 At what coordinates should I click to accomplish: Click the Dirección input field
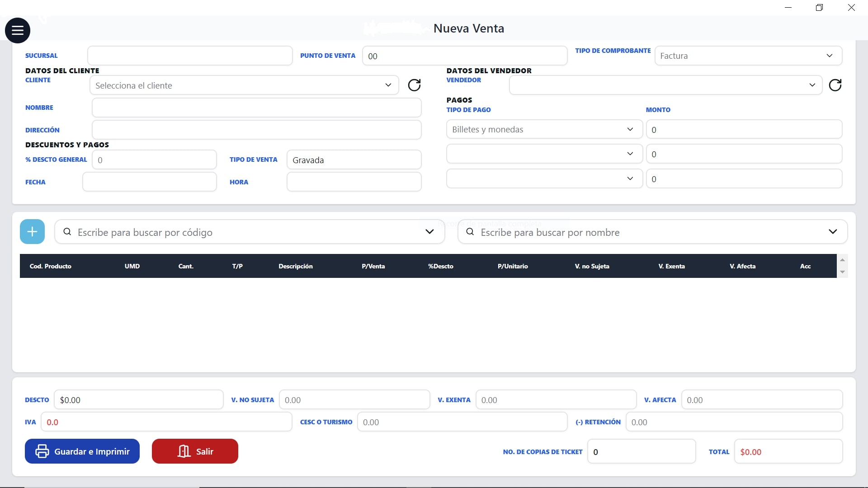[x=257, y=130]
